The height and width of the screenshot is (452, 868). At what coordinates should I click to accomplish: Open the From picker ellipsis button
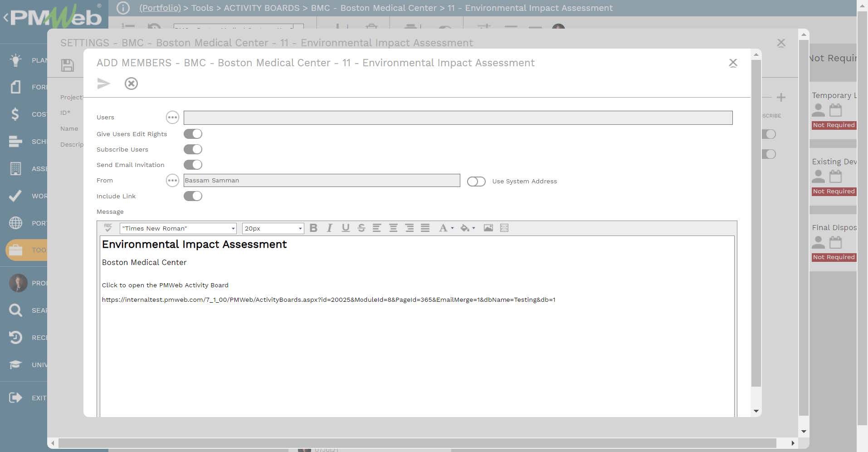coord(172,181)
